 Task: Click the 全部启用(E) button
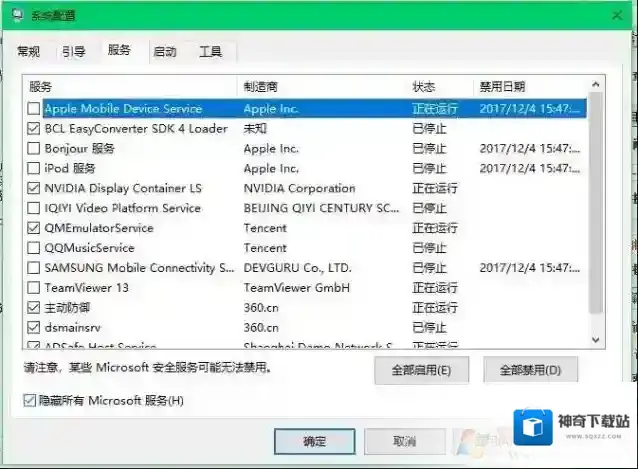[x=421, y=371]
